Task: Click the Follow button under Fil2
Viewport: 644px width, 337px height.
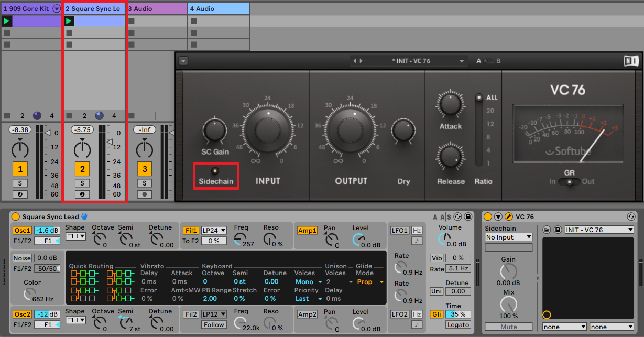Action: pos(214,324)
